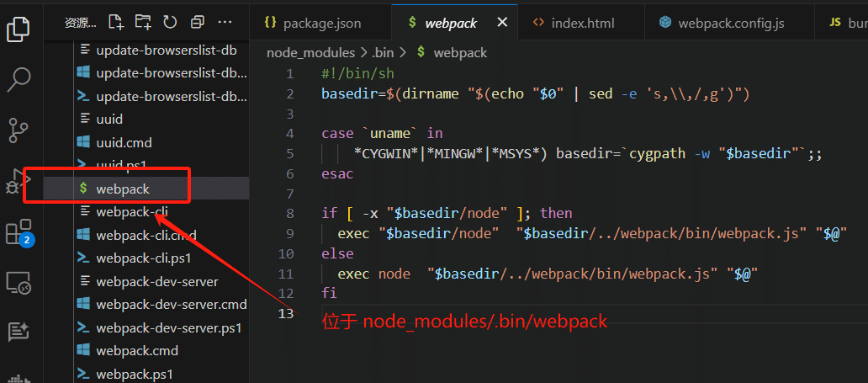Collapse all folders in explorer
Screen dimensions: 868x383
tap(197, 22)
